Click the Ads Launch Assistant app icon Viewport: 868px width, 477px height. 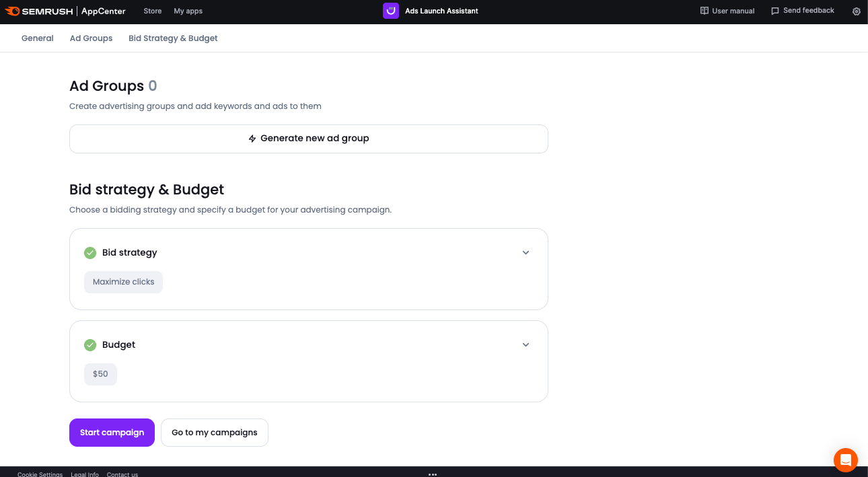point(391,11)
